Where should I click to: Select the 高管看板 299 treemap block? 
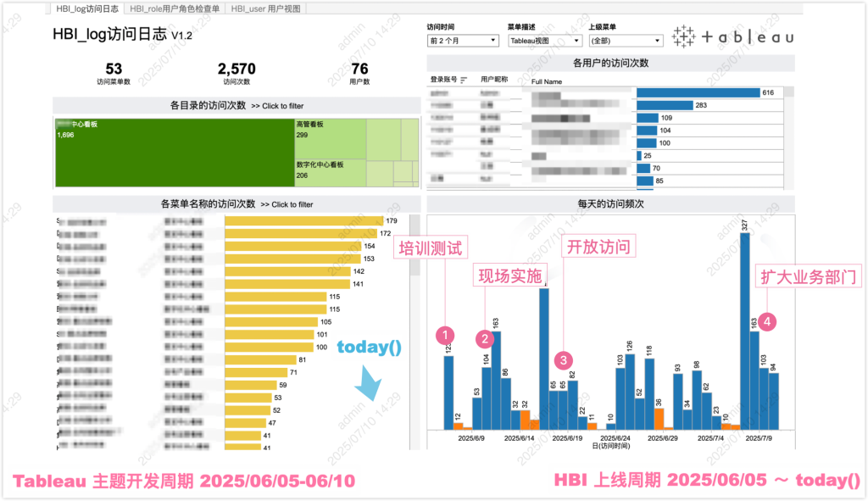coord(331,138)
